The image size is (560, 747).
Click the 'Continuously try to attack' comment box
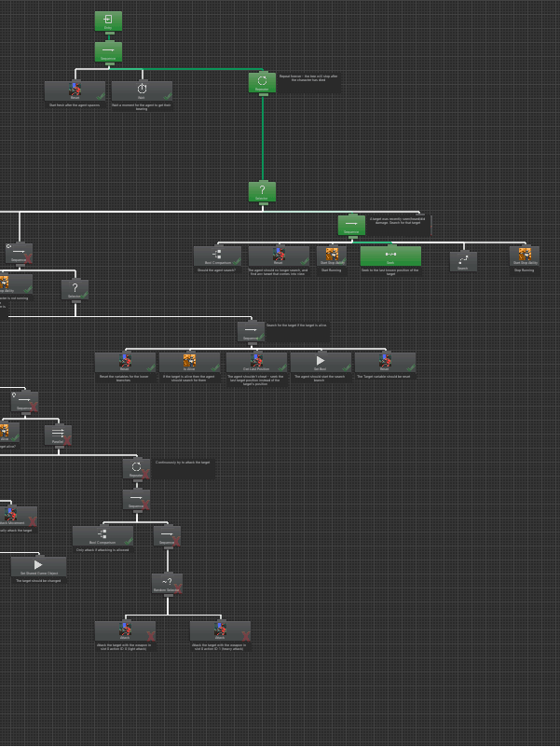(184, 468)
